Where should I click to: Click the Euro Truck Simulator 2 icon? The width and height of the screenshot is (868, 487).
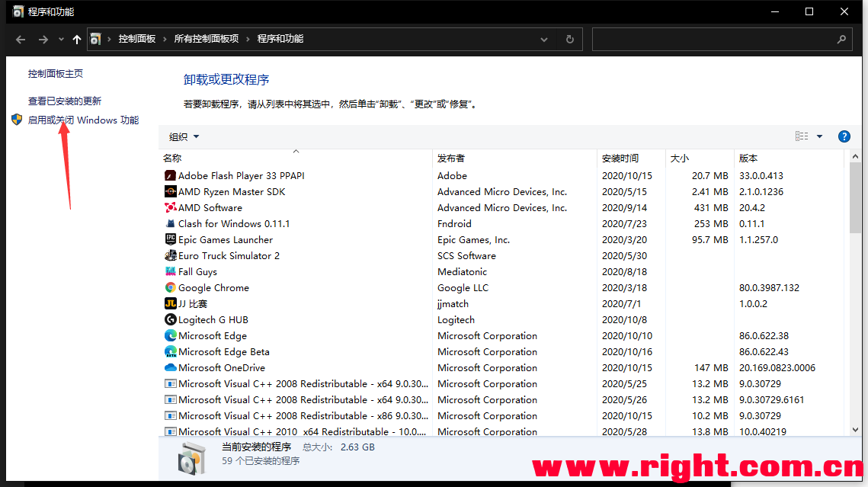point(171,255)
